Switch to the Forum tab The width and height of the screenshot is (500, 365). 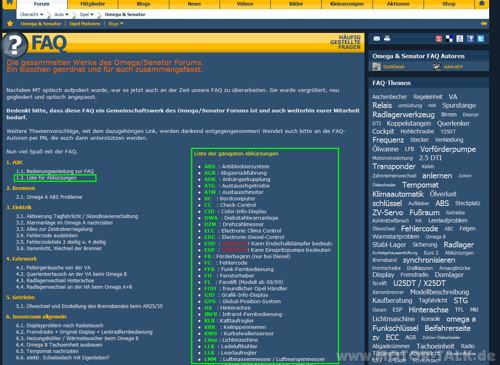(42, 4)
